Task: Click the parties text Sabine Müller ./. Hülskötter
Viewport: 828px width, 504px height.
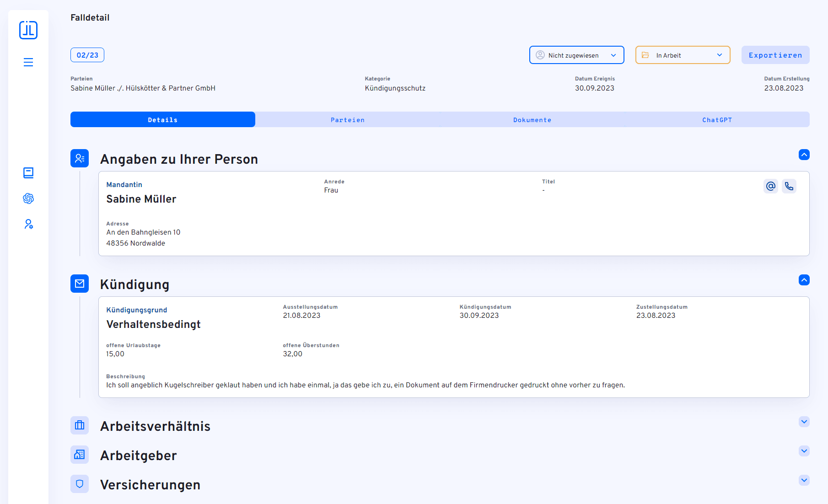Action: (143, 88)
